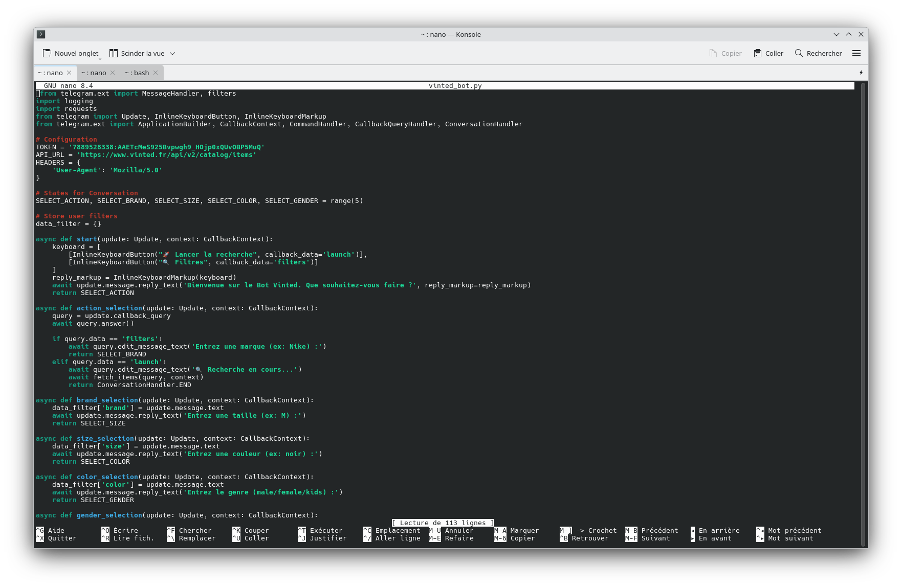Click 'action_selection' function name

[x=109, y=308]
